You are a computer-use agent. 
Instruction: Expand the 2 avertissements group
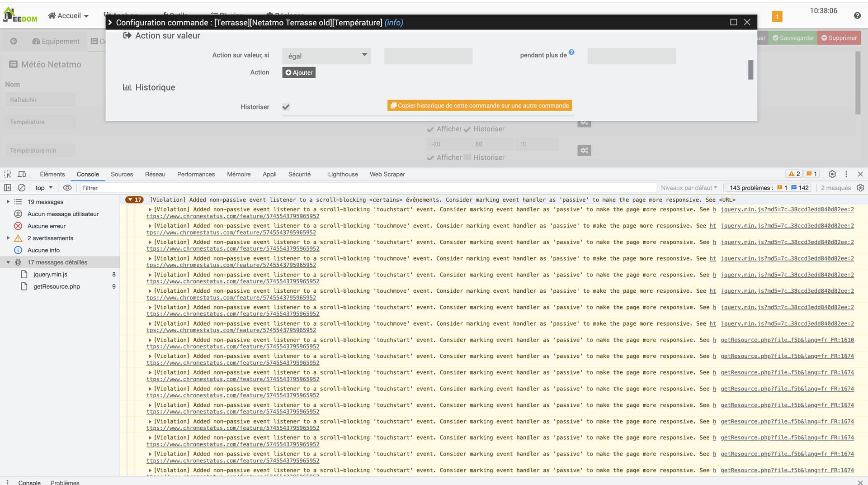point(8,238)
